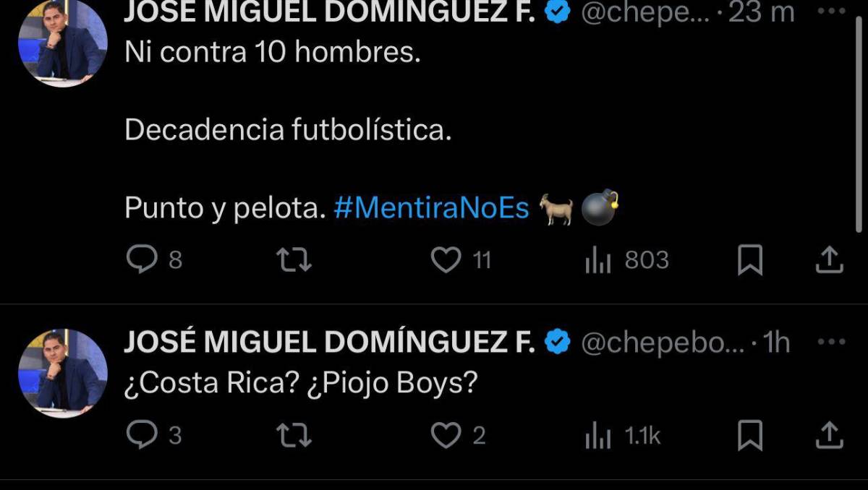Click the vertical scrollbar on the right edge
Viewport: 868px width, 490px height.
click(859, 116)
